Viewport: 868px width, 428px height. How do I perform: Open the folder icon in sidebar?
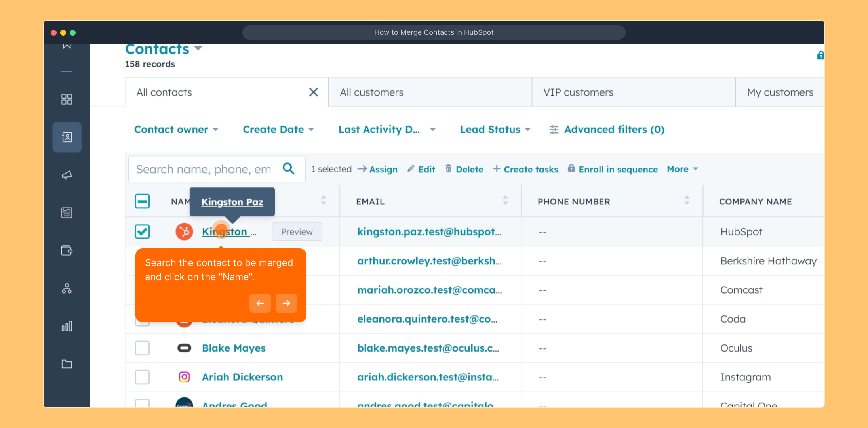(x=67, y=364)
